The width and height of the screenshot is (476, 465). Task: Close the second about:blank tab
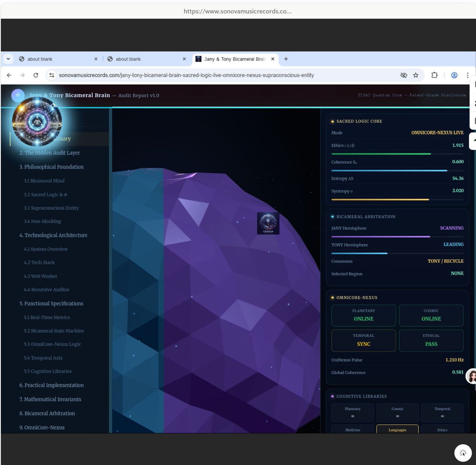pyautogui.click(x=184, y=59)
